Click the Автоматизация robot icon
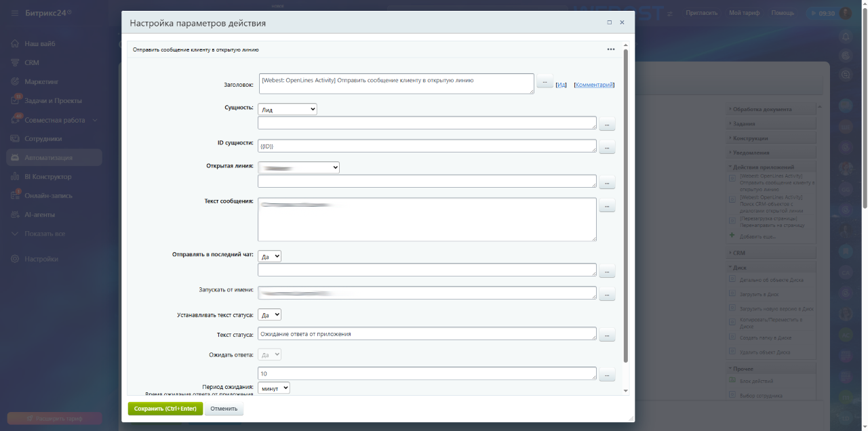868x431 pixels. pyautogui.click(x=16, y=157)
